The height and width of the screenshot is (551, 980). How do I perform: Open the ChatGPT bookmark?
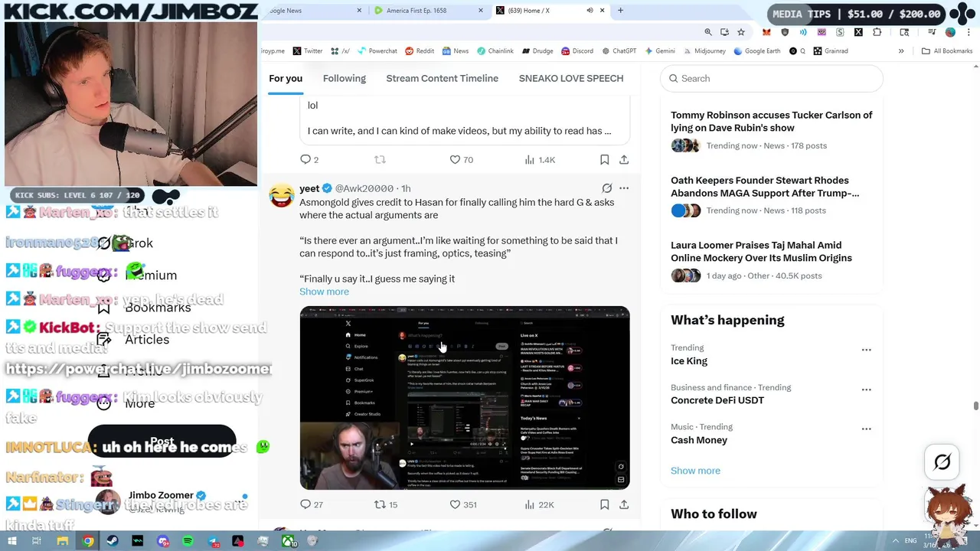(619, 51)
